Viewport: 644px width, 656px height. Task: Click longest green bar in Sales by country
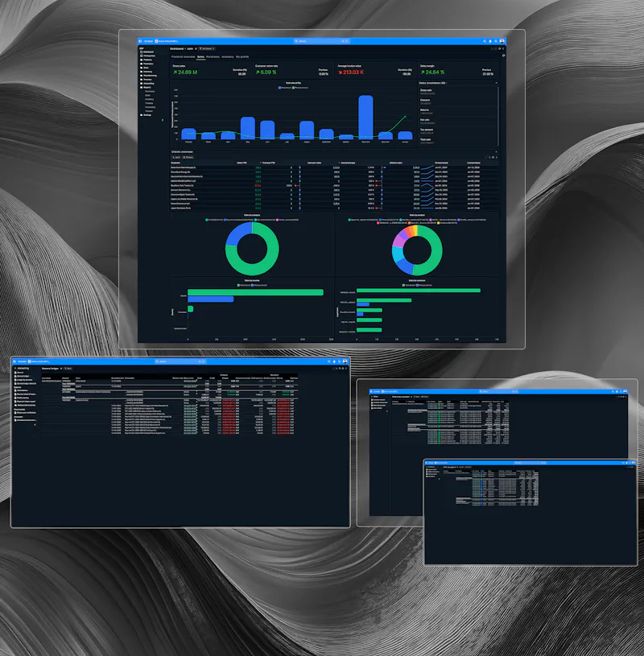pyautogui.click(x=255, y=292)
